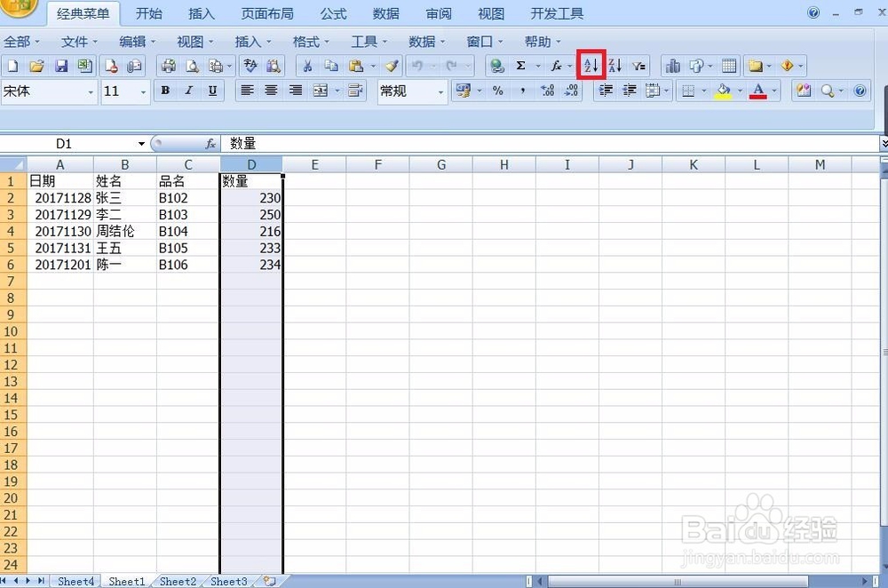The width and height of the screenshot is (888, 588).
Task: Open the 格式 classic menu
Action: (x=310, y=42)
